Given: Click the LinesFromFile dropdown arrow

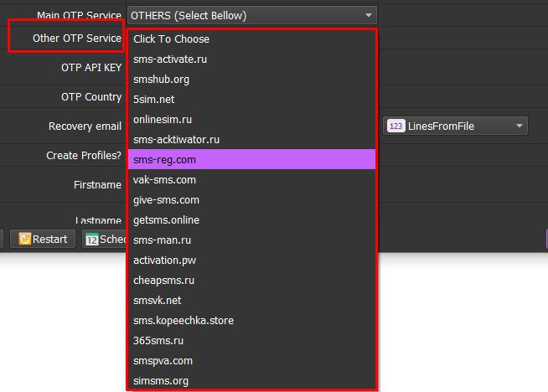Looking at the screenshot, I should point(520,126).
